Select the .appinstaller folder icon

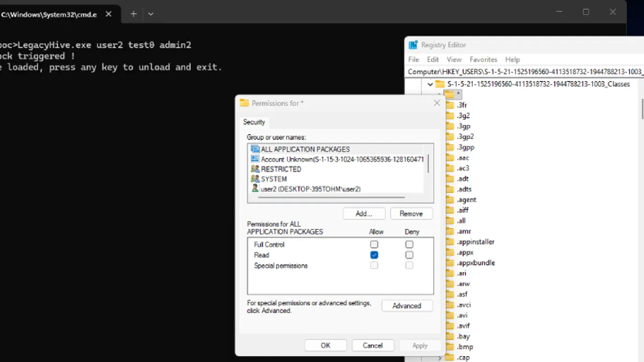[x=450, y=241]
